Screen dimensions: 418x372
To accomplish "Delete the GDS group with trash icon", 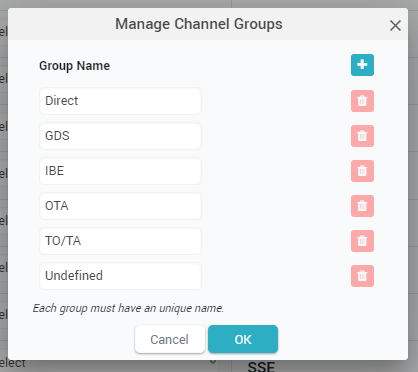I will pos(362,136).
